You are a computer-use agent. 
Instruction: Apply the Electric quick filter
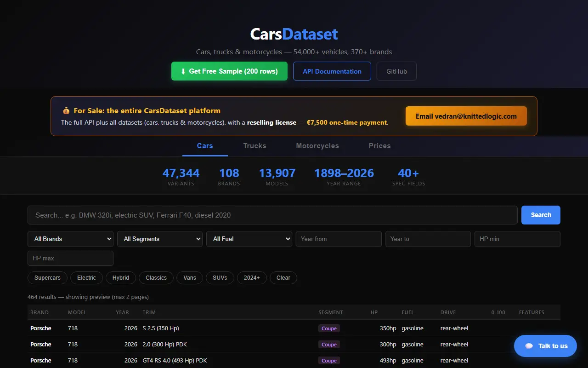tap(86, 278)
